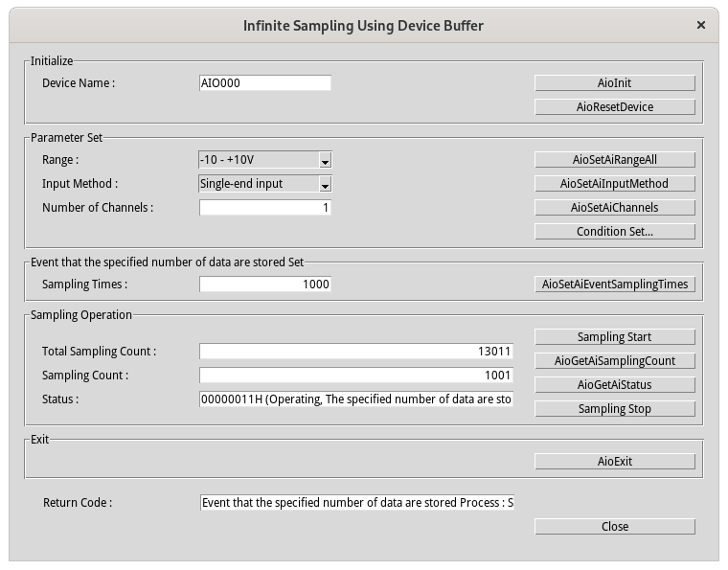Click the AioGetAiStatus button

614,385
